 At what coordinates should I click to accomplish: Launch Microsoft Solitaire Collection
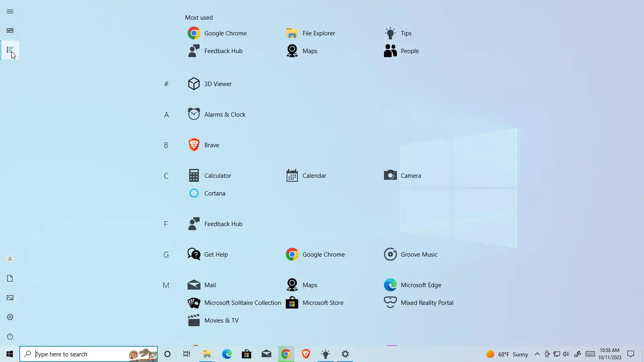click(234, 303)
